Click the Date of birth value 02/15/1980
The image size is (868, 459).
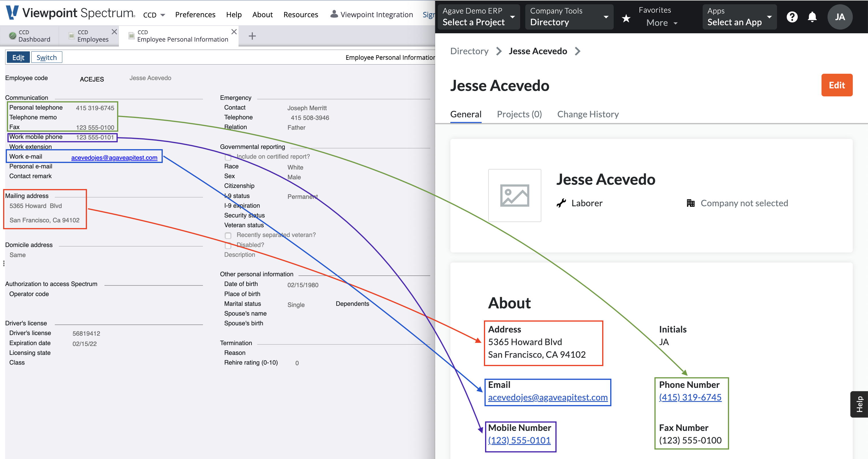point(303,285)
